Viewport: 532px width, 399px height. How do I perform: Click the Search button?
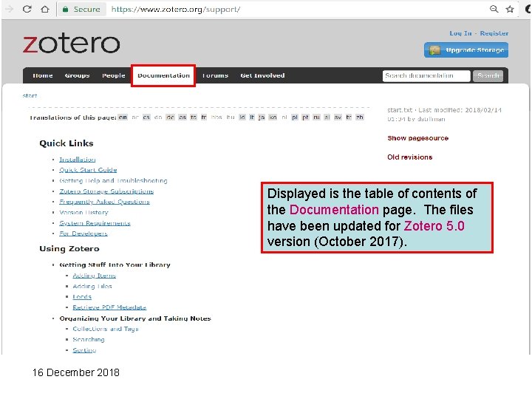(488, 75)
